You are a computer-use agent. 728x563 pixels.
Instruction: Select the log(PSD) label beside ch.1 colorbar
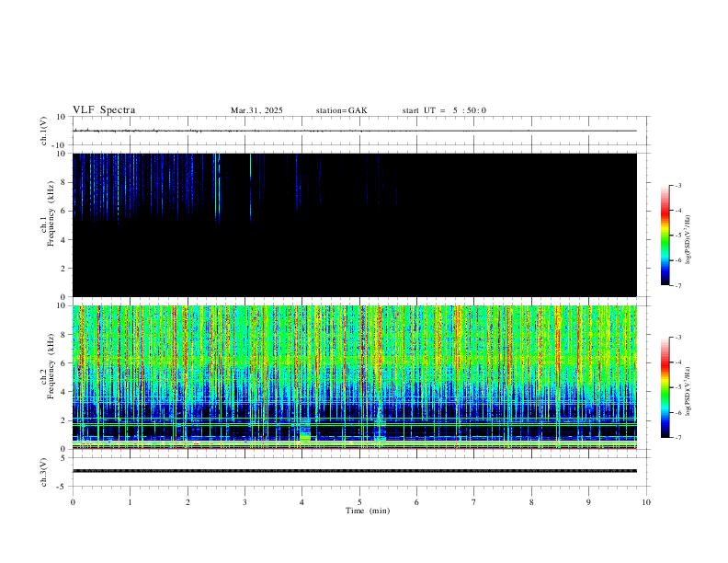click(688, 239)
